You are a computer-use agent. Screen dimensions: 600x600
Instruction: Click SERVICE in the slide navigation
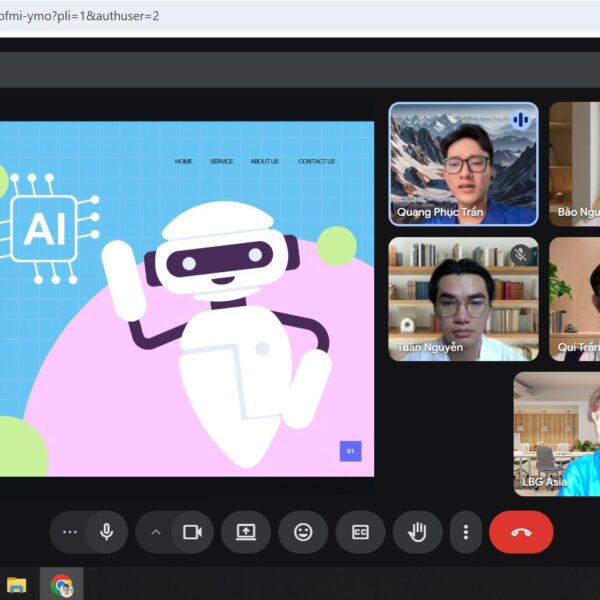[x=221, y=161]
